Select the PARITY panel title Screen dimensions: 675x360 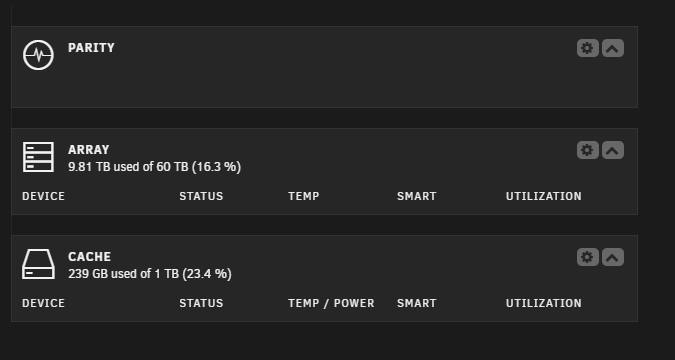point(91,48)
